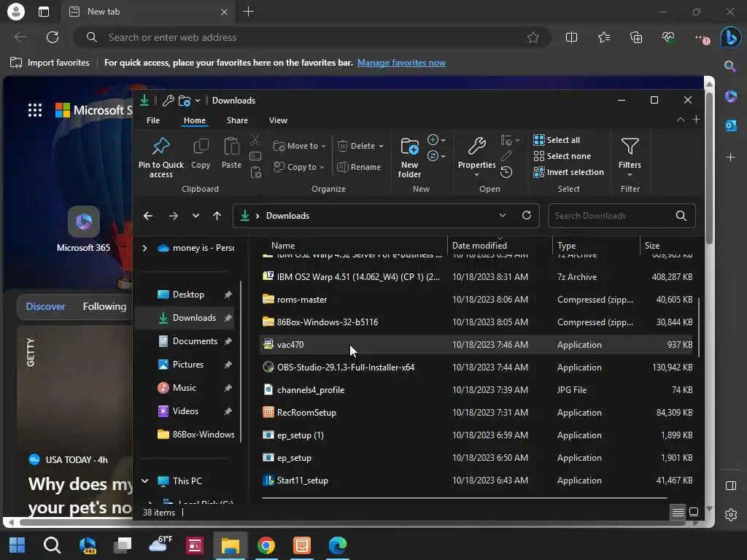This screenshot has height=560, width=747.
Task: Switch to large icons view in status bar
Action: pyautogui.click(x=694, y=513)
